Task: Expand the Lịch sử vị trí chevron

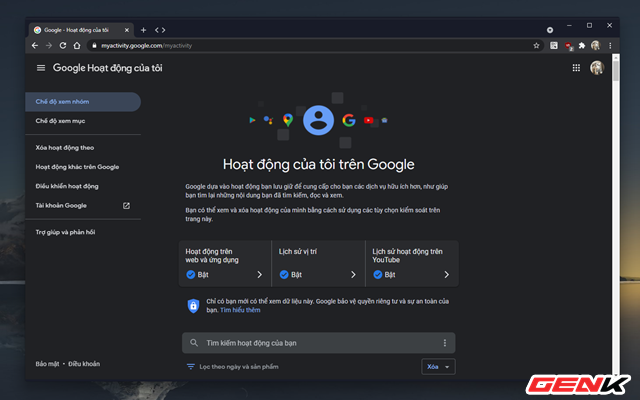Action: (x=353, y=275)
